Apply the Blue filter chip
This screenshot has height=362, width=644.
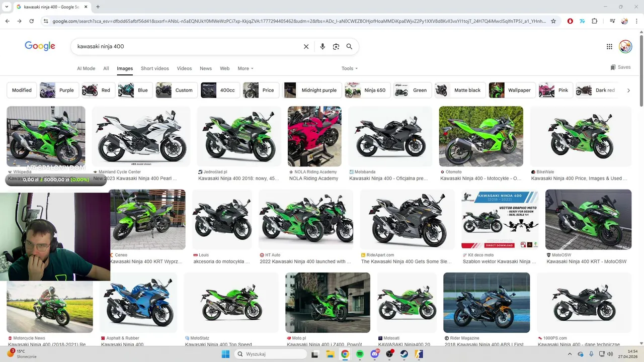135,90
